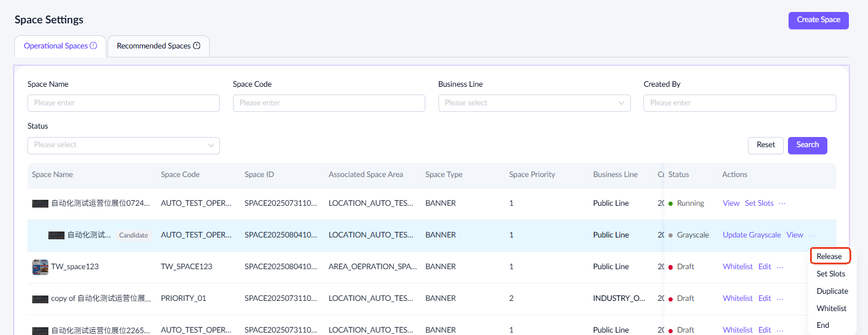Select Duplicate in the actions menu
The image size is (868, 335).
(x=832, y=291)
